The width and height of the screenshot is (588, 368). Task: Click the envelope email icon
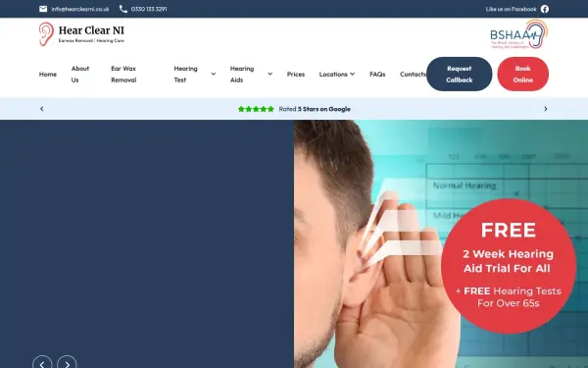[x=43, y=9]
